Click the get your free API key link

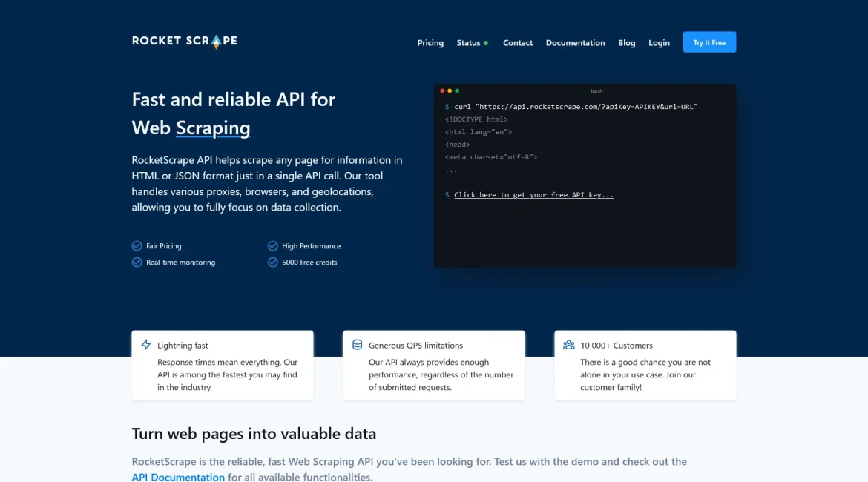coord(533,195)
